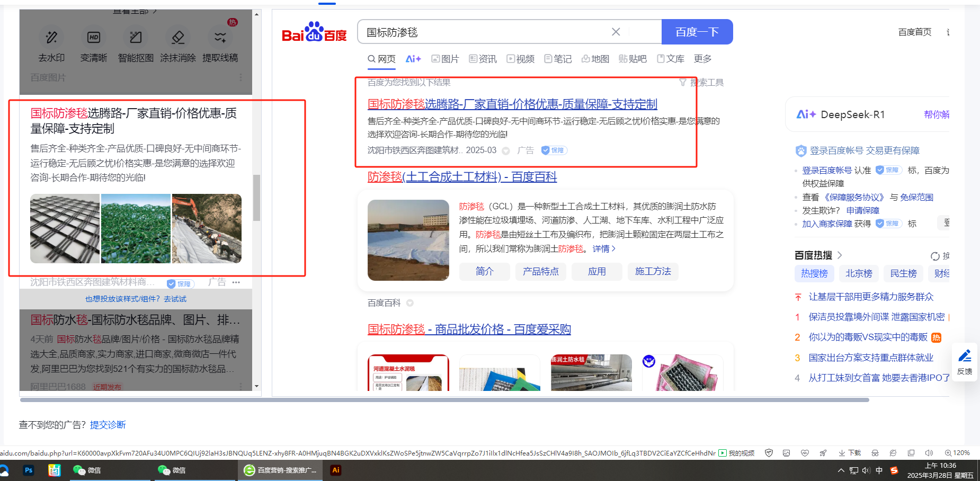Open the 免保范围 link
This screenshot has height=481, width=980.
(916, 197)
